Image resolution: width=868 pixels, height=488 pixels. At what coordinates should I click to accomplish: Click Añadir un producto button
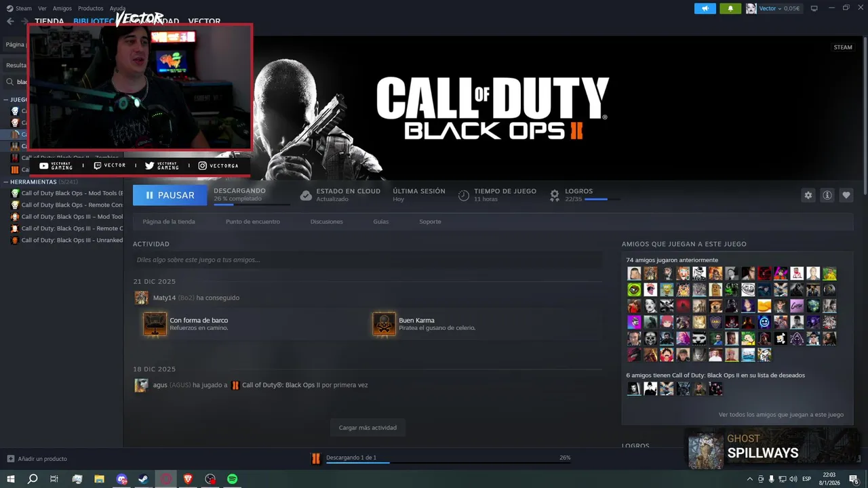click(x=37, y=459)
